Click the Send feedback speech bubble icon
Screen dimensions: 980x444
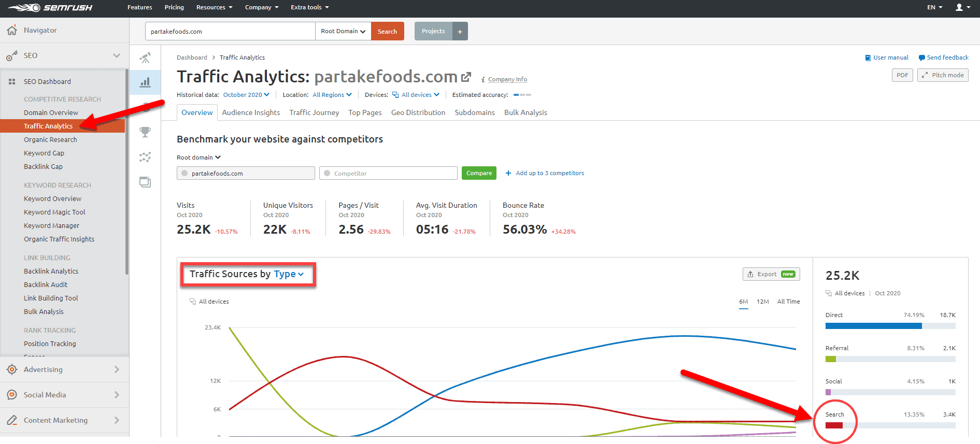pos(922,58)
